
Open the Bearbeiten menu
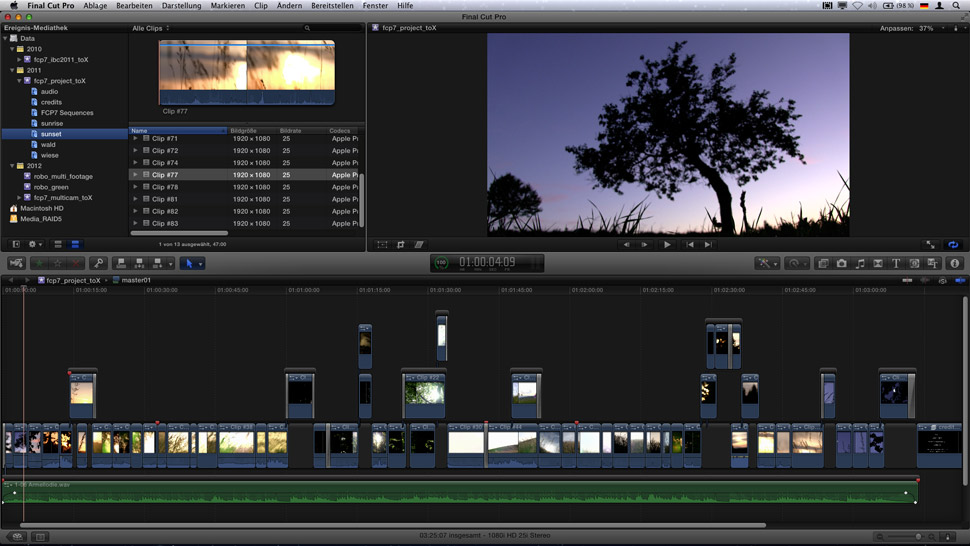(134, 6)
